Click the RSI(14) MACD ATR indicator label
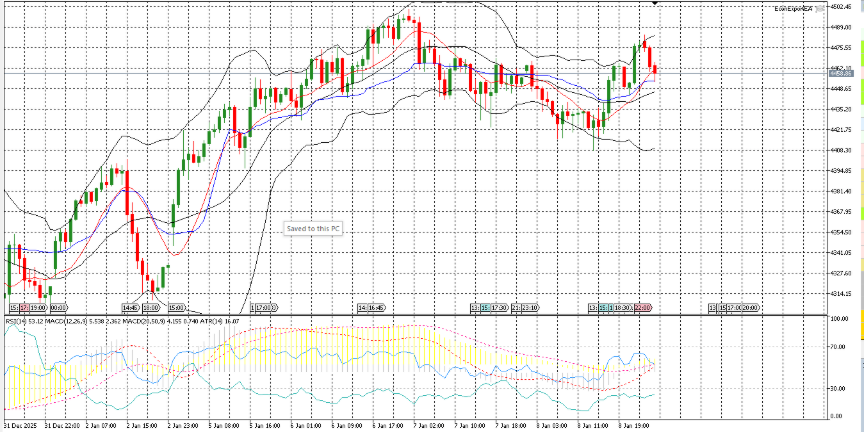The height and width of the screenshot is (432, 864). tap(80, 320)
